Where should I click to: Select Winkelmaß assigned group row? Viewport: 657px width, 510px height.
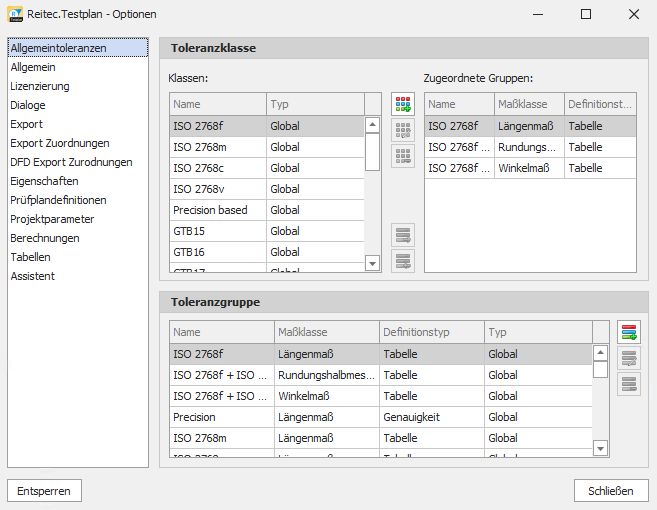530,168
